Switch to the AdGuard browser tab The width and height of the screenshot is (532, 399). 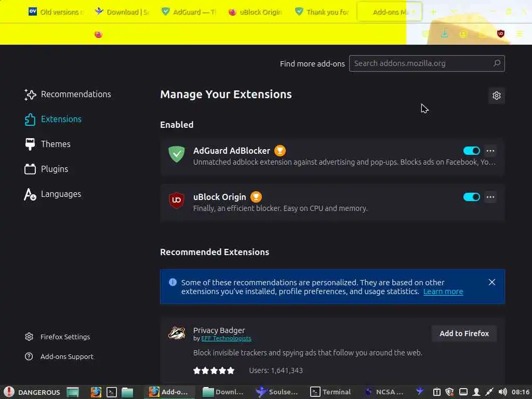pos(189,12)
